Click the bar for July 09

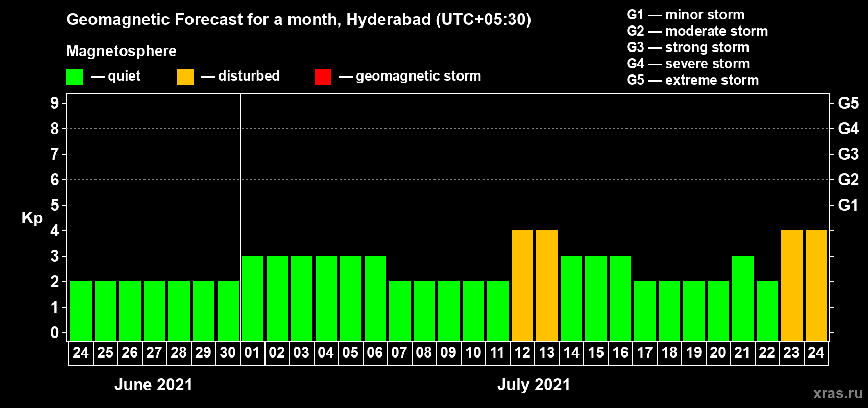tap(449, 311)
